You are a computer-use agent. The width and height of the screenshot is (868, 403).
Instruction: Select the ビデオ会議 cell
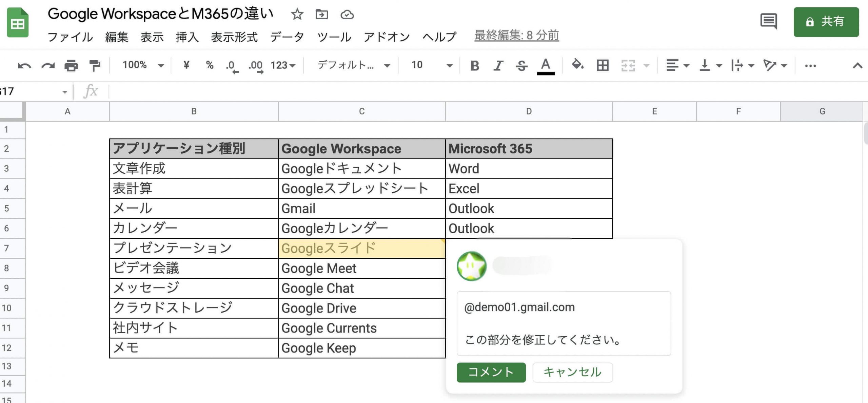tap(194, 268)
